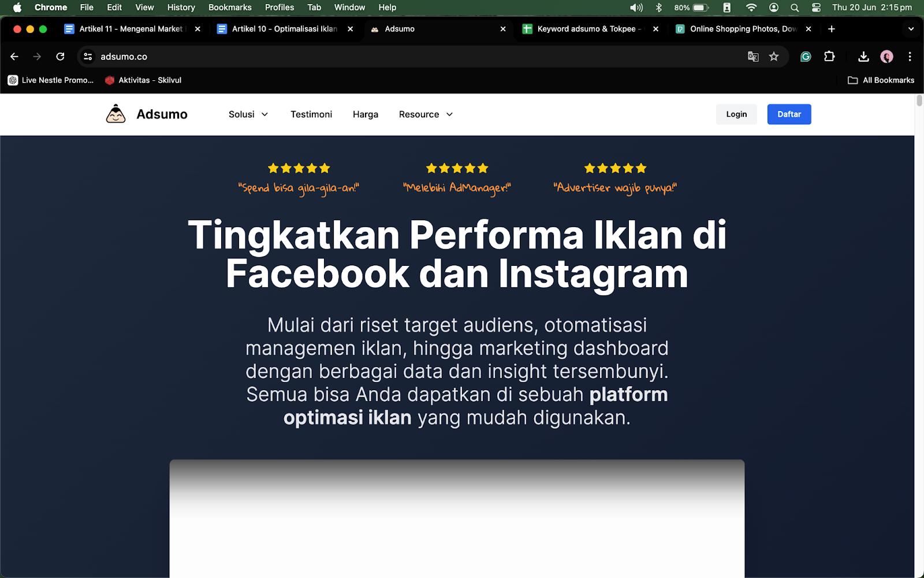Viewport: 924px width, 578px height.
Task: Click the date and time display
Action: coord(872,8)
